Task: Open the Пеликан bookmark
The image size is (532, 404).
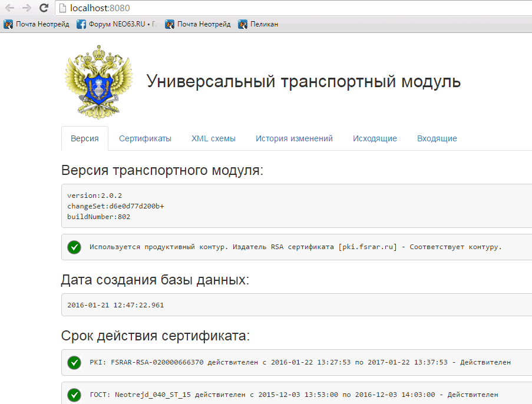Action: pos(258,24)
